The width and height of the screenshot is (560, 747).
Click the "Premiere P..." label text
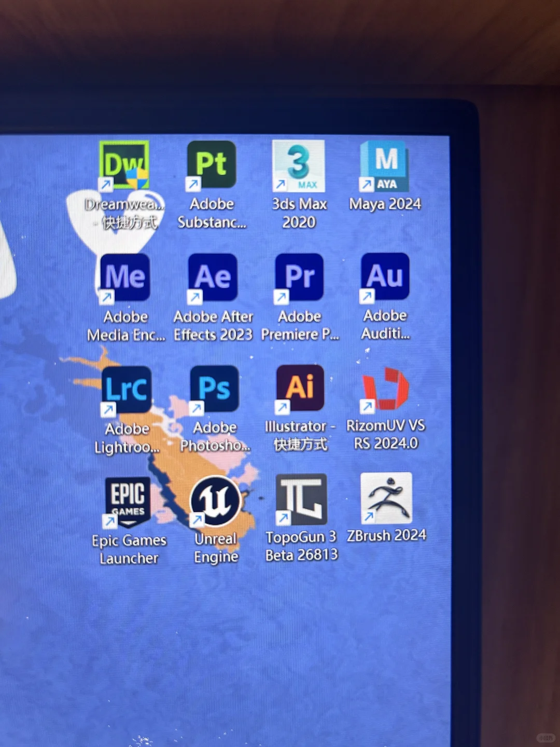(300, 334)
